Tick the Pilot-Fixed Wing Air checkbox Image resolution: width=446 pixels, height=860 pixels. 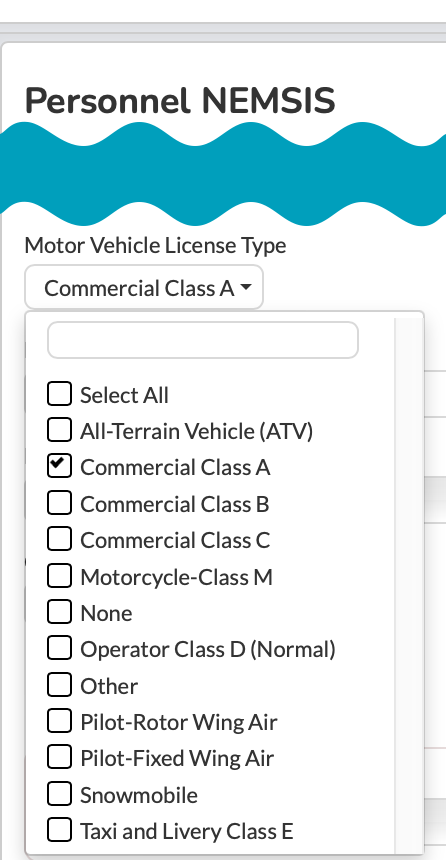pyautogui.click(x=59, y=757)
